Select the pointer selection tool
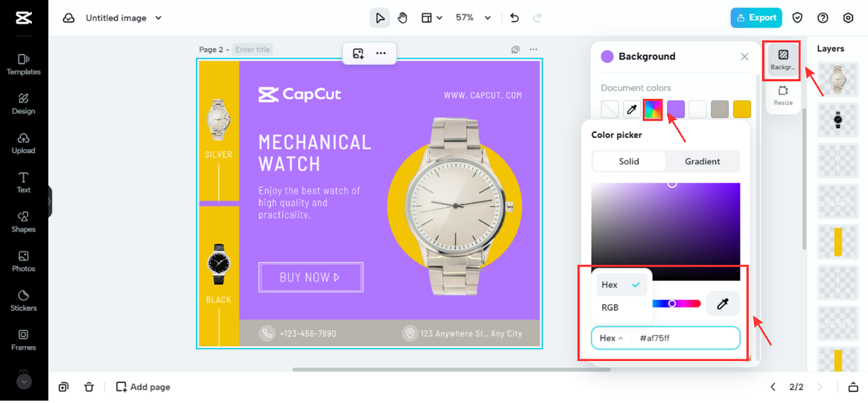The height and width of the screenshot is (403, 868). tap(380, 18)
